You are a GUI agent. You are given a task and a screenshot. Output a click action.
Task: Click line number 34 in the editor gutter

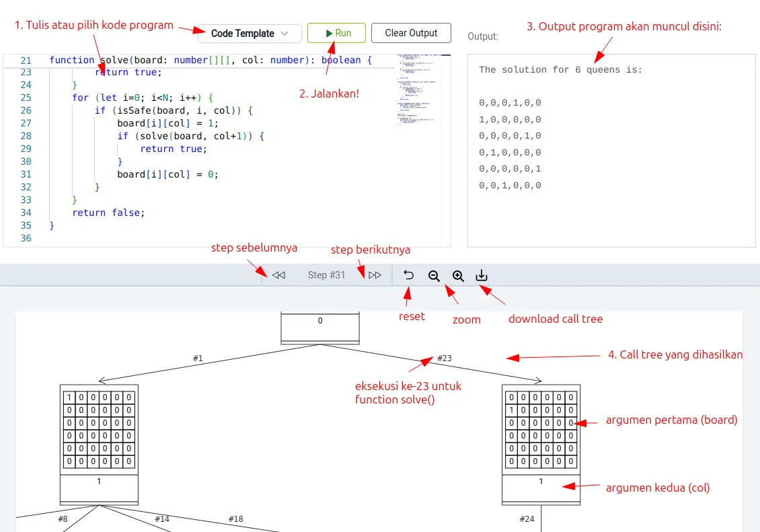(26, 213)
